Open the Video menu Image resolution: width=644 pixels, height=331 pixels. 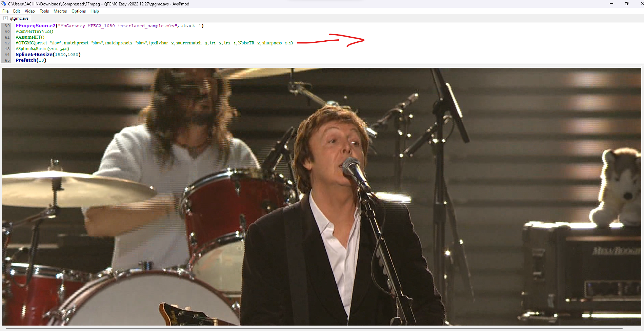pyautogui.click(x=30, y=11)
